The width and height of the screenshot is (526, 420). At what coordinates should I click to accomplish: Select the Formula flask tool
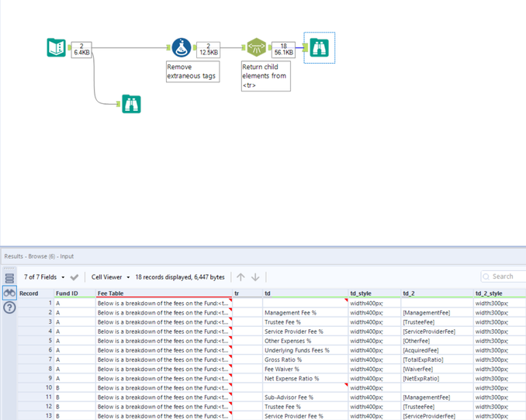pyautogui.click(x=182, y=47)
